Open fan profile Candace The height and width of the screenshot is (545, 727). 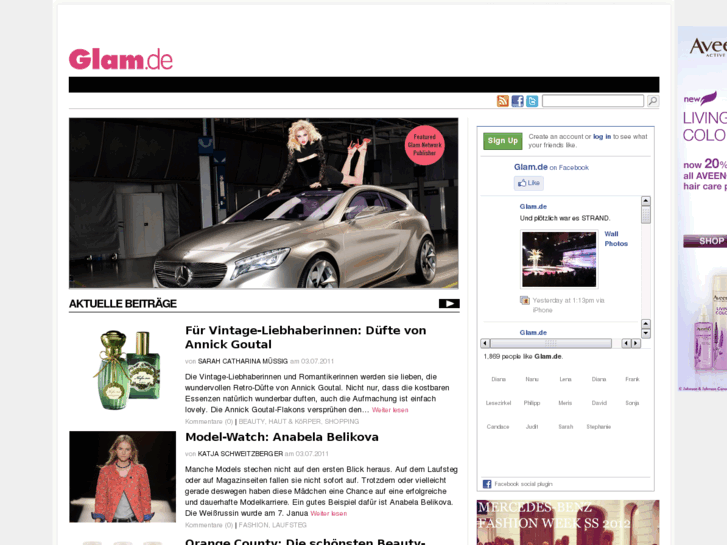(x=498, y=427)
